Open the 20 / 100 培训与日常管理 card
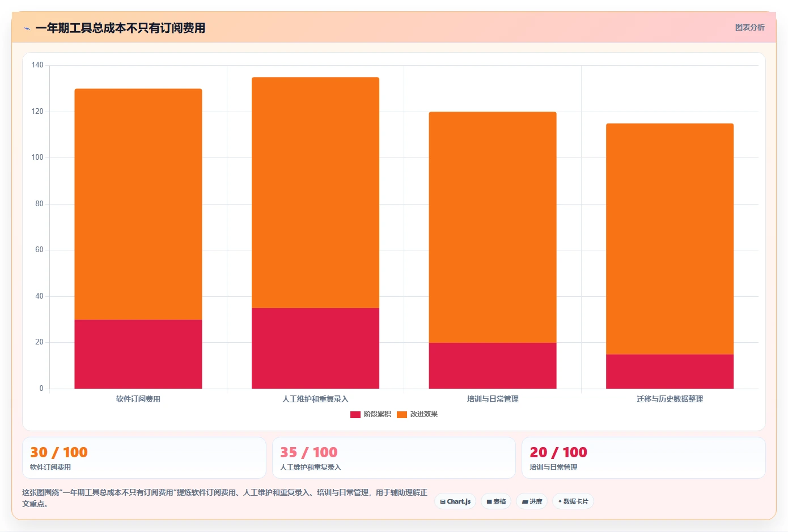The width and height of the screenshot is (788, 532). pyautogui.click(x=643, y=458)
